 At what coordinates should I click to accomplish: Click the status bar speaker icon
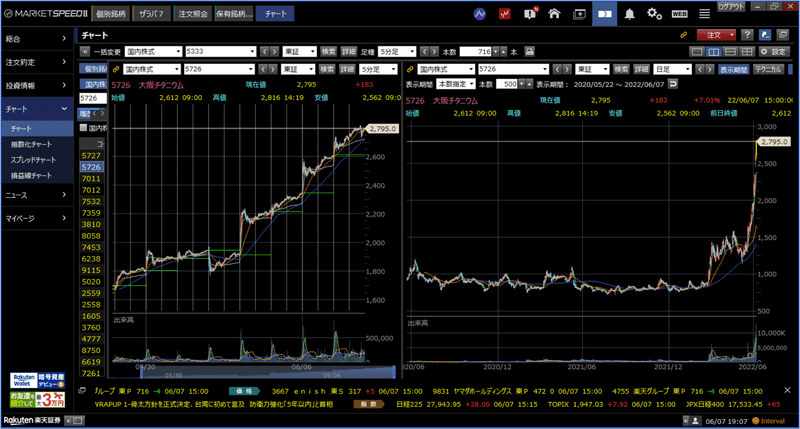[x=686, y=421]
